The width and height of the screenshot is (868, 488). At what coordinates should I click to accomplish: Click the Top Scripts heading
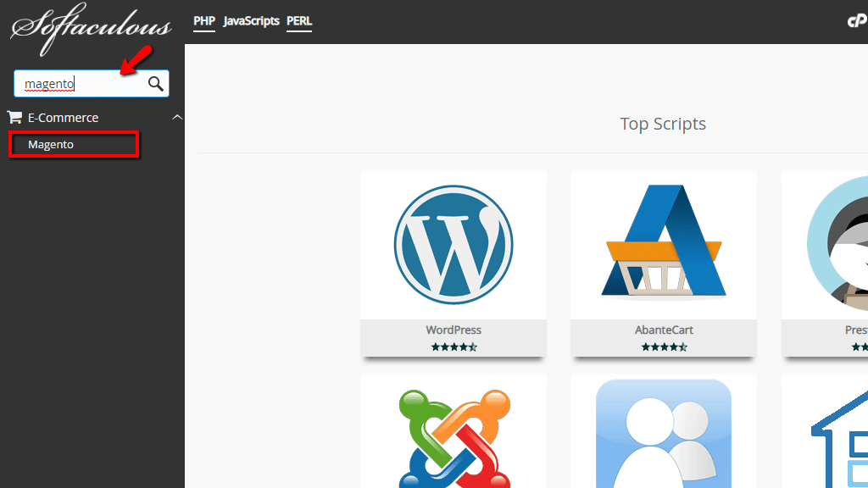(663, 124)
